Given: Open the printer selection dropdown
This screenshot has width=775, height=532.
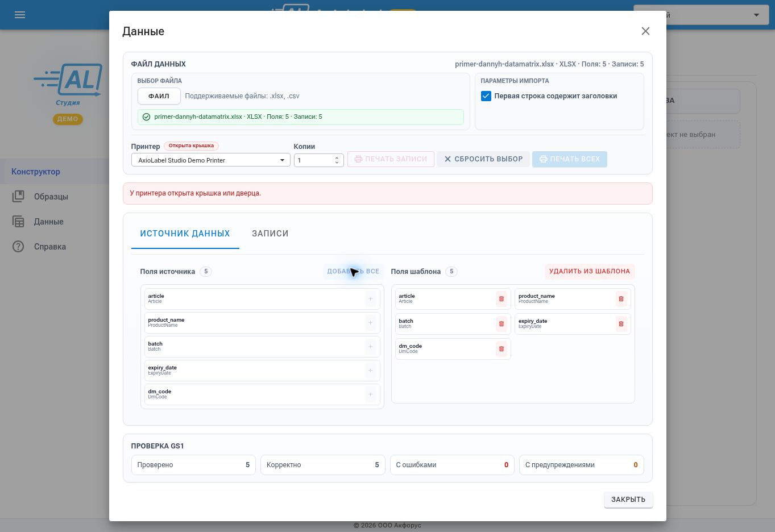Looking at the screenshot, I should [211, 160].
